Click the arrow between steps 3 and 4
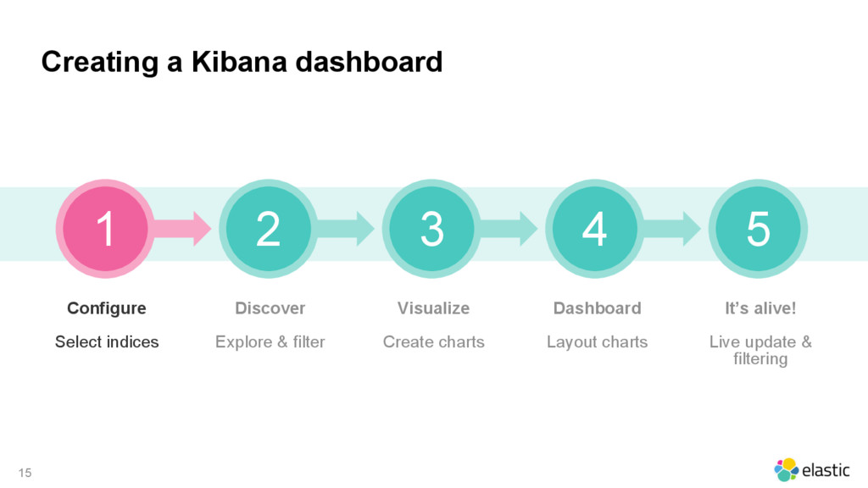The width and height of the screenshot is (868, 488). coord(509,229)
